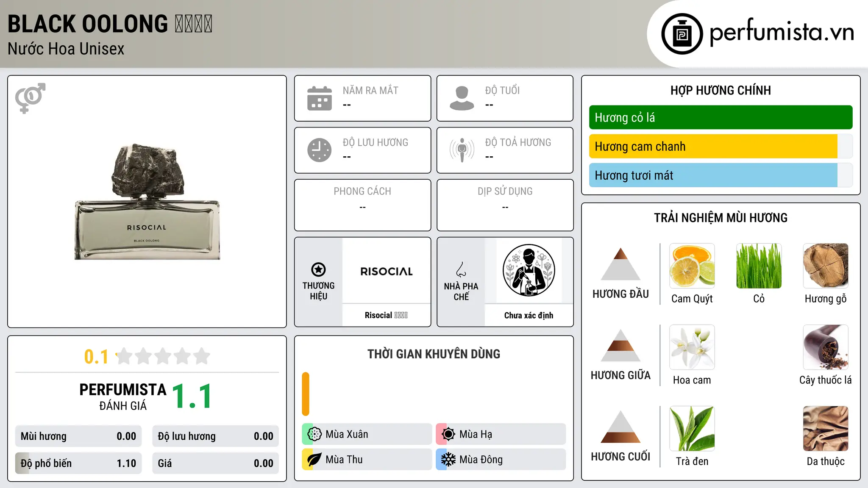Screen dimensions: 868x488
Task: Click the TRẢI NGHIỆM MÙI HƯƠNG heading
Action: 721,218
